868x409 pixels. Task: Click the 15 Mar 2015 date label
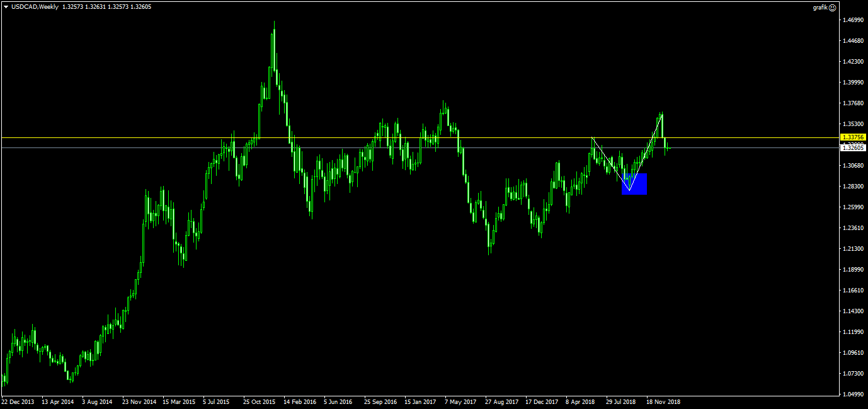179,401
